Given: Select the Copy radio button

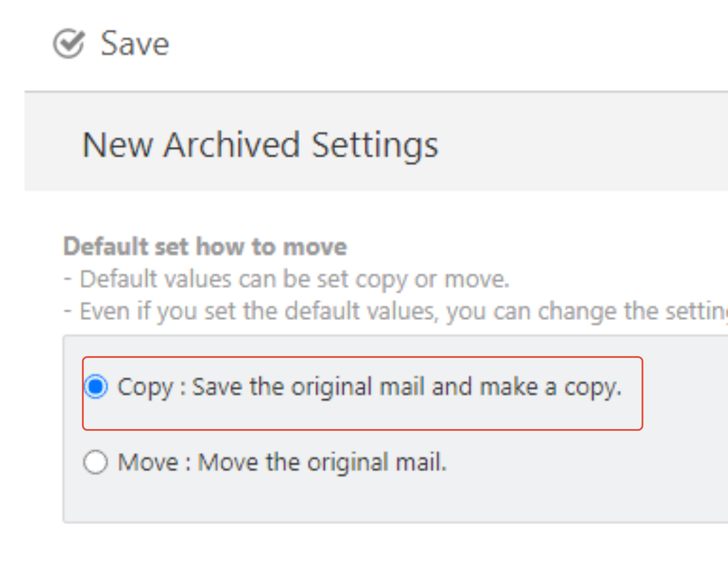Looking at the screenshot, I should pyautogui.click(x=95, y=387).
